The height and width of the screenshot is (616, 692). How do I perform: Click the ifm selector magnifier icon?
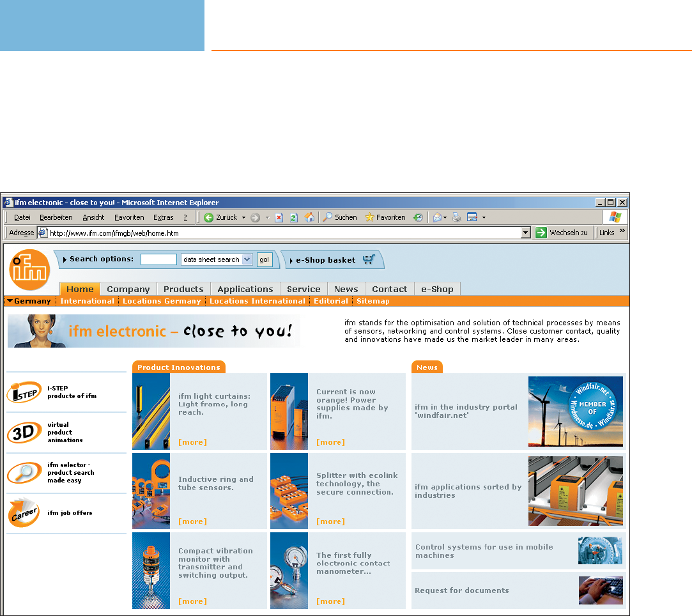(x=24, y=473)
